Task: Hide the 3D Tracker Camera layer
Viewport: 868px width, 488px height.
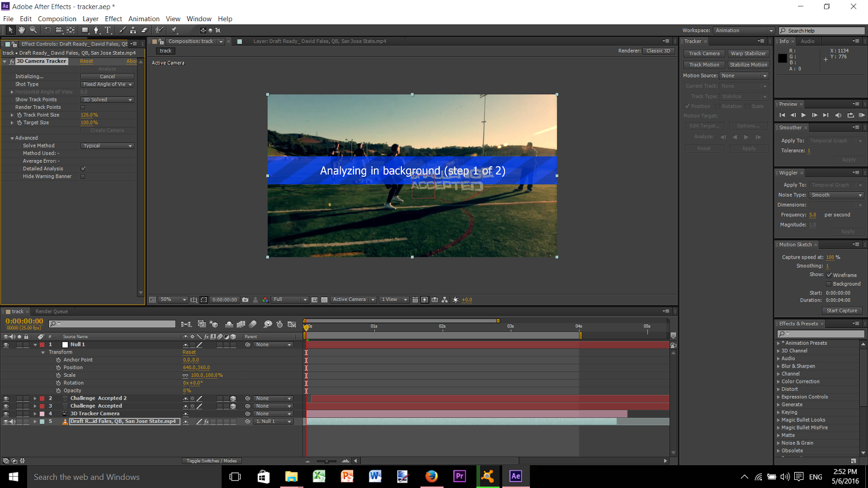Action: (x=6, y=414)
